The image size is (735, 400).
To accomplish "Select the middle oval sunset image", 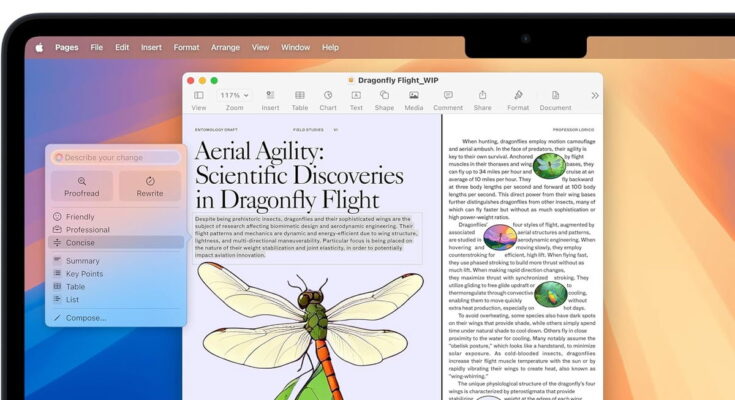I will pyautogui.click(x=500, y=237).
